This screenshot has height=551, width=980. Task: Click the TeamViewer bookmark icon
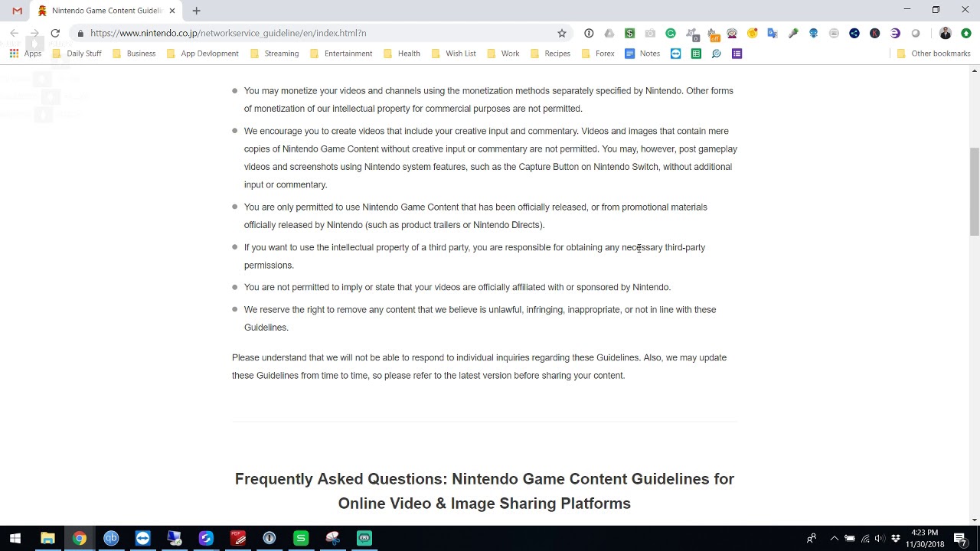[676, 54]
